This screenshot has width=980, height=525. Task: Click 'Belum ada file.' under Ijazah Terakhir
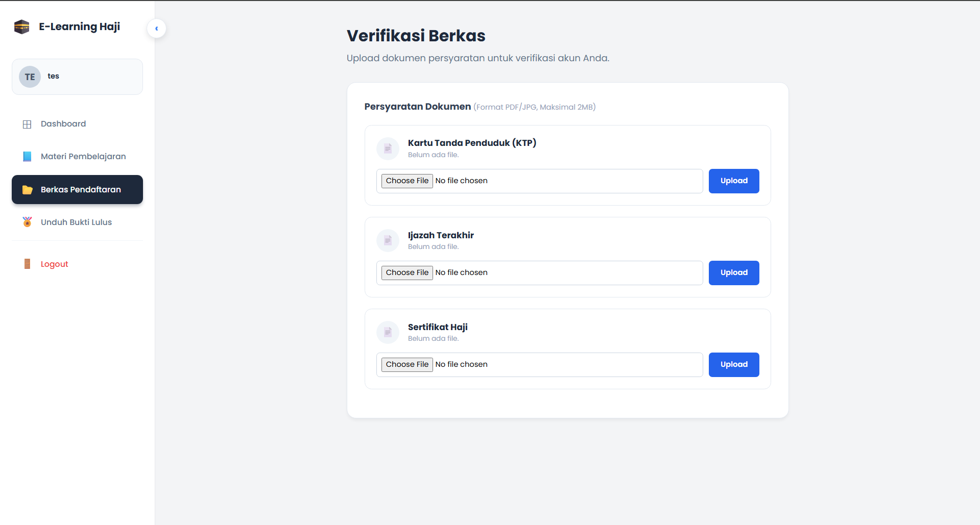pos(434,247)
